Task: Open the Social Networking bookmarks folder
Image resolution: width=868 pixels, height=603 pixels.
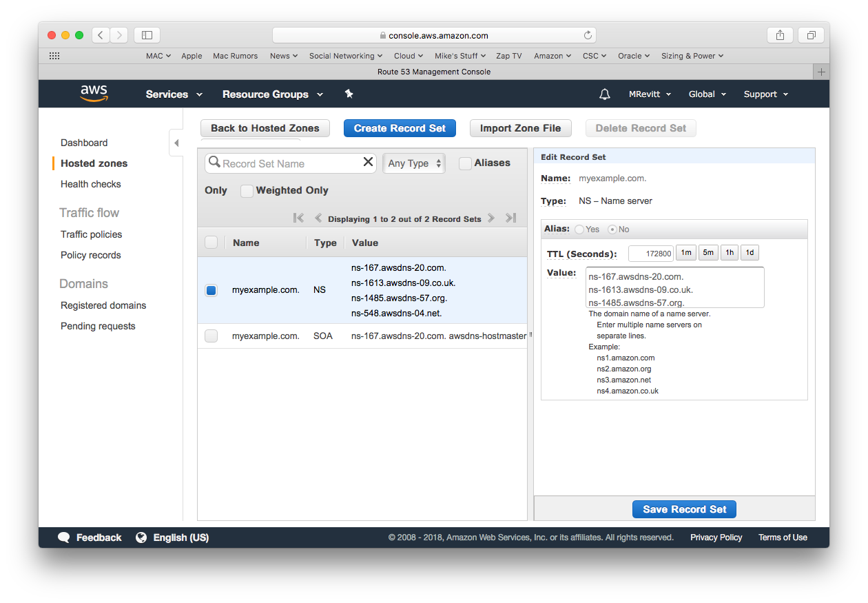Action: point(346,56)
